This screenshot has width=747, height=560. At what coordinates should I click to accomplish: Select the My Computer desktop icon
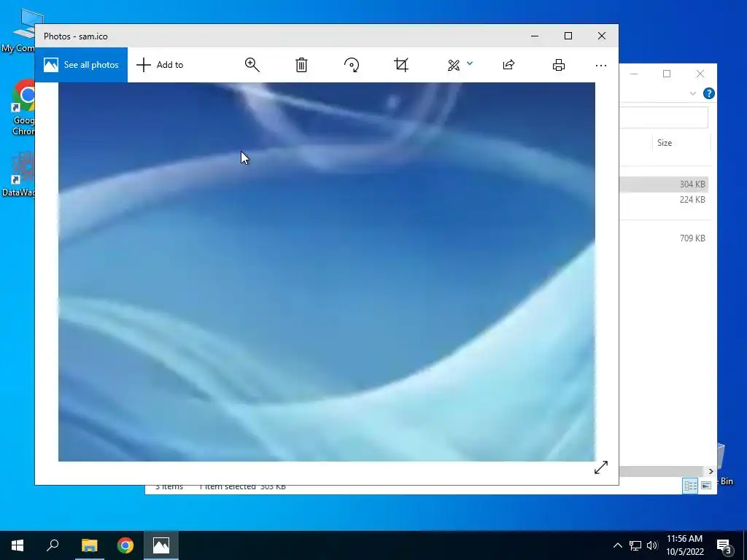tap(18, 31)
